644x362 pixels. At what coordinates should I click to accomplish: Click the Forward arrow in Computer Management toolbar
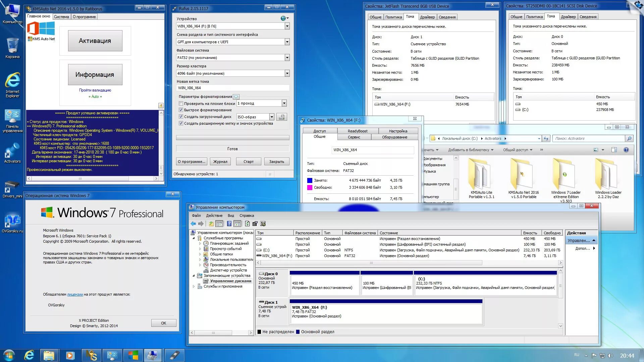click(201, 224)
